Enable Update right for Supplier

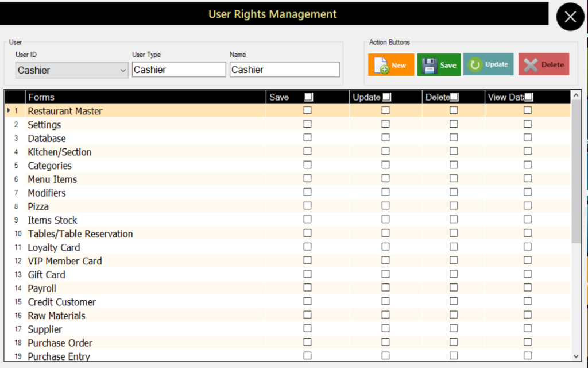[x=385, y=328]
